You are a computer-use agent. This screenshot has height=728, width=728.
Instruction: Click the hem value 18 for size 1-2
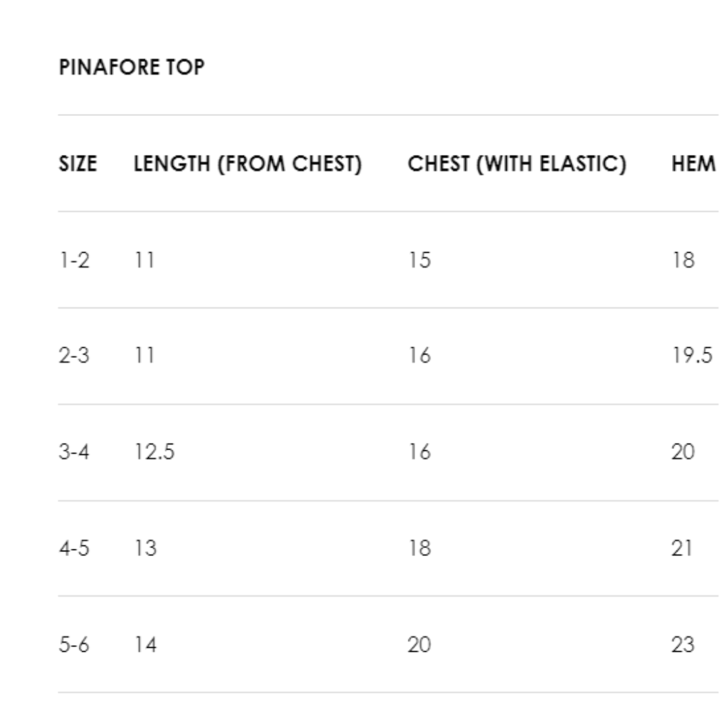[683, 260]
